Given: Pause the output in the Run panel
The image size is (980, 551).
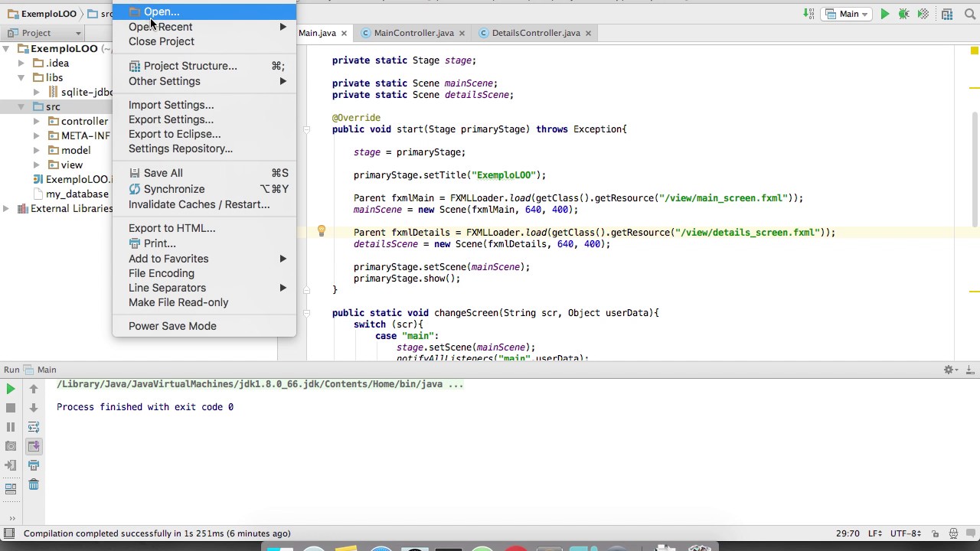Looking at the screenshot, I should click(x=11, y=427).
